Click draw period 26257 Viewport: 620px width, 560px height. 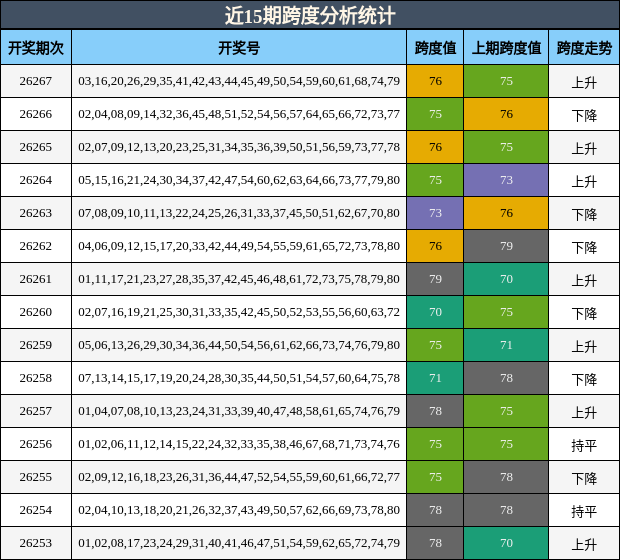(x=36, y=411)
